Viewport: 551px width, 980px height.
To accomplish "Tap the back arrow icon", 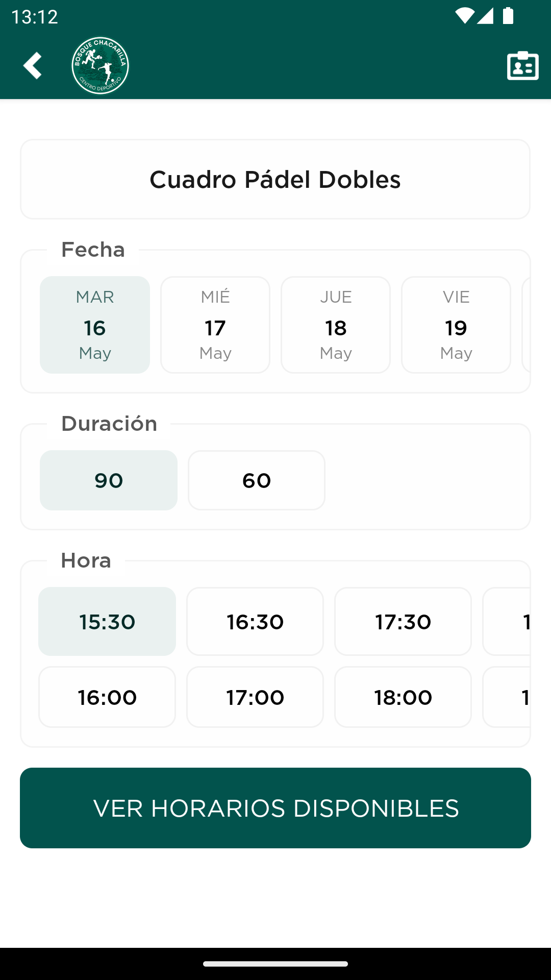I will [x=33, y=65].
